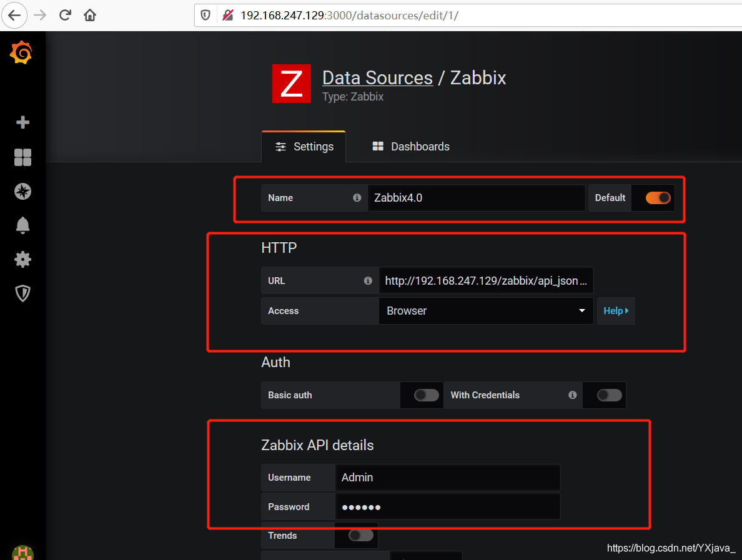This screenshot has height=560, width=742.
Task: Click the browser Back arrow
Action: coord(14,15)
